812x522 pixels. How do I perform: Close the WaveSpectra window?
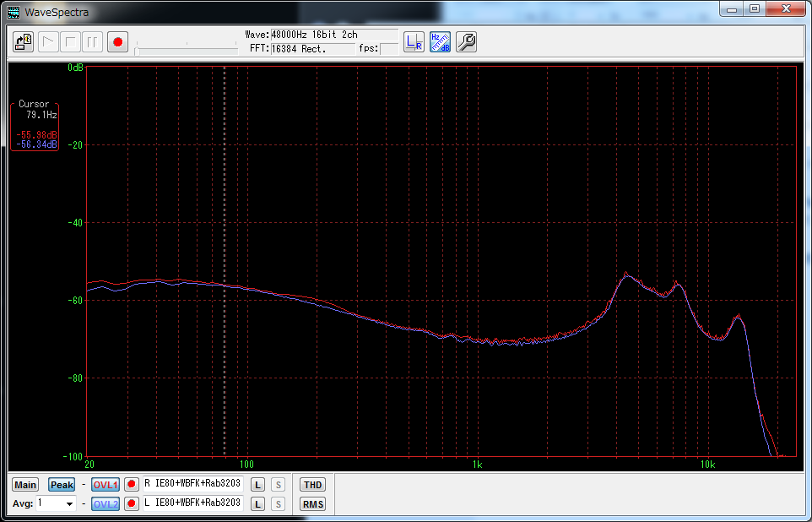[x=786, y=8]
